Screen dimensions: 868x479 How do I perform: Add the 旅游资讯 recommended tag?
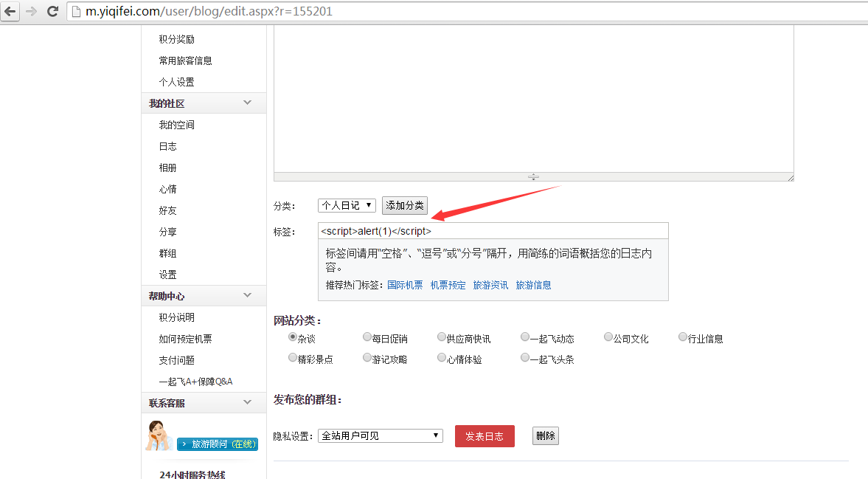(490, 285)
